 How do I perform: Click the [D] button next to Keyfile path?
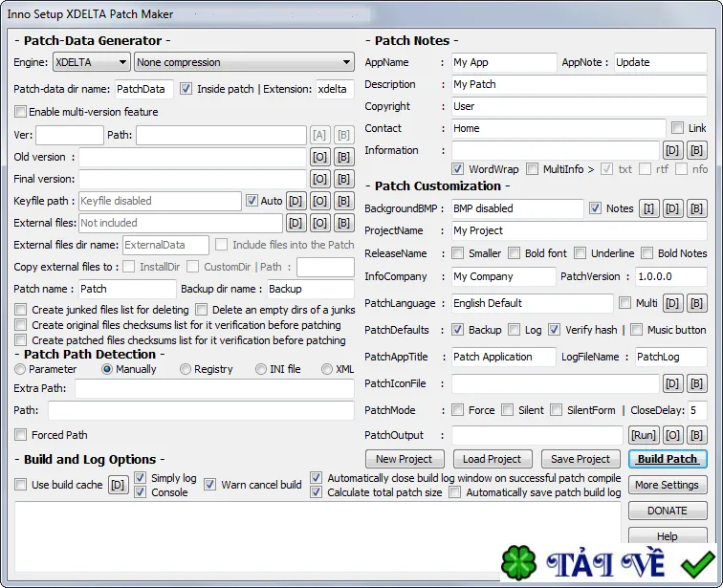coord(296,201)
